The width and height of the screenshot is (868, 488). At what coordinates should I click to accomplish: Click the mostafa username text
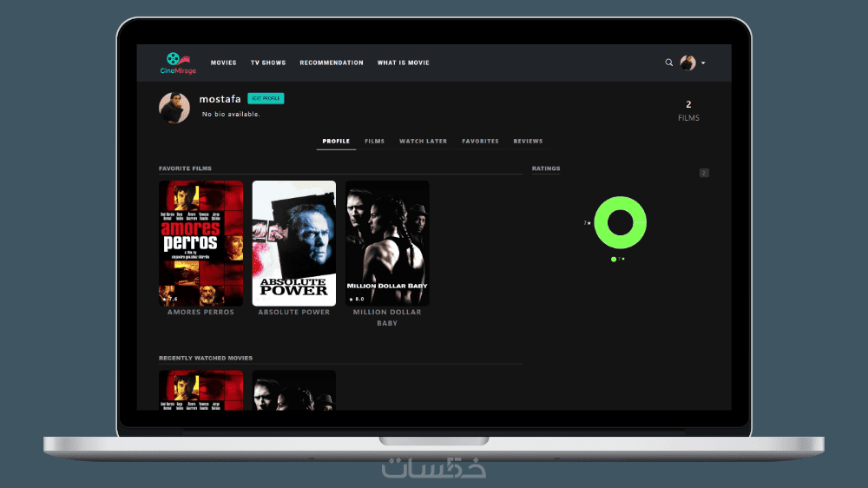(220, 99)
